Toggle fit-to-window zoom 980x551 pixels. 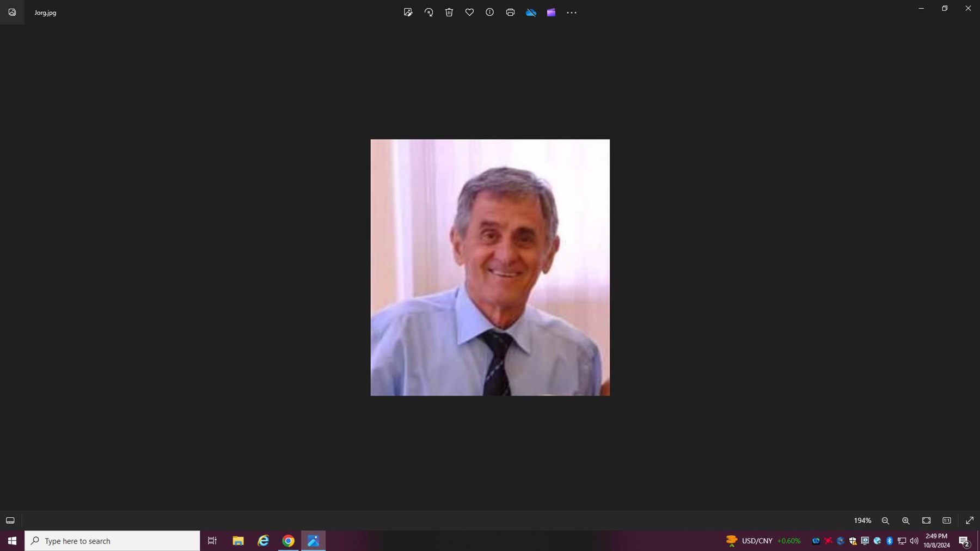[926, 521]
